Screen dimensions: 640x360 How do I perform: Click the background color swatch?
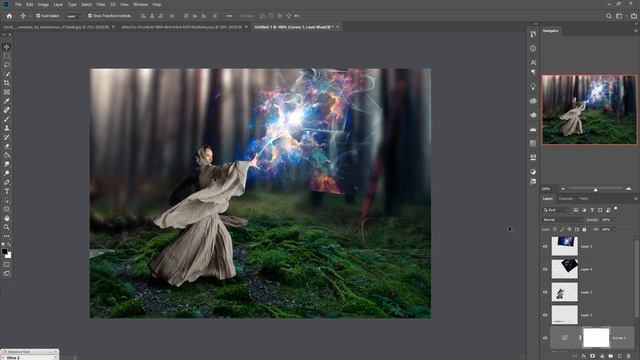point(9,256)
